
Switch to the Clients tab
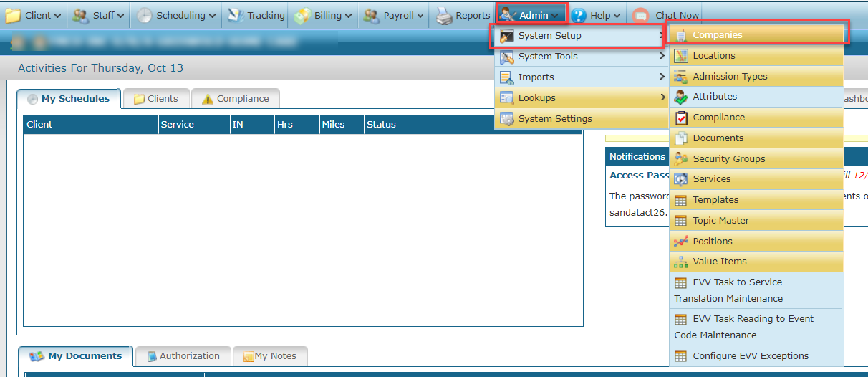[x=155, y=99]
